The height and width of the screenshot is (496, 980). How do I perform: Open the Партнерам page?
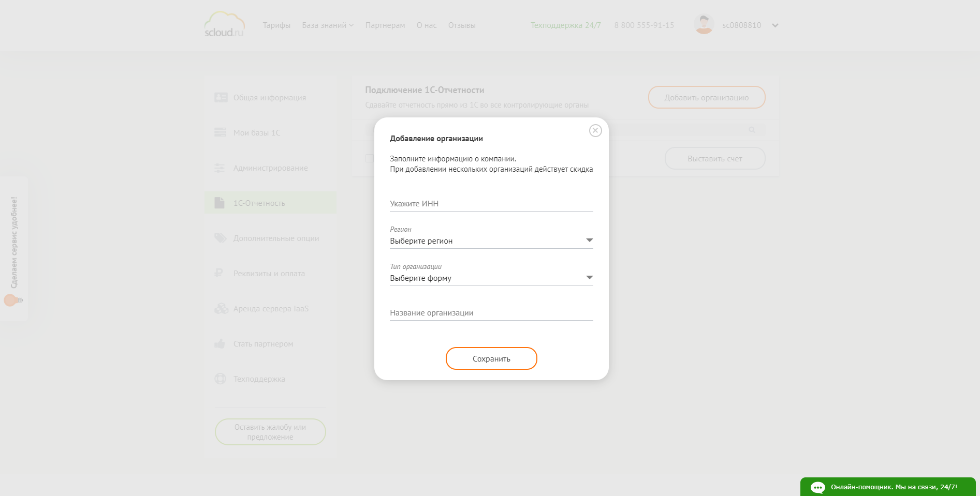385,25
